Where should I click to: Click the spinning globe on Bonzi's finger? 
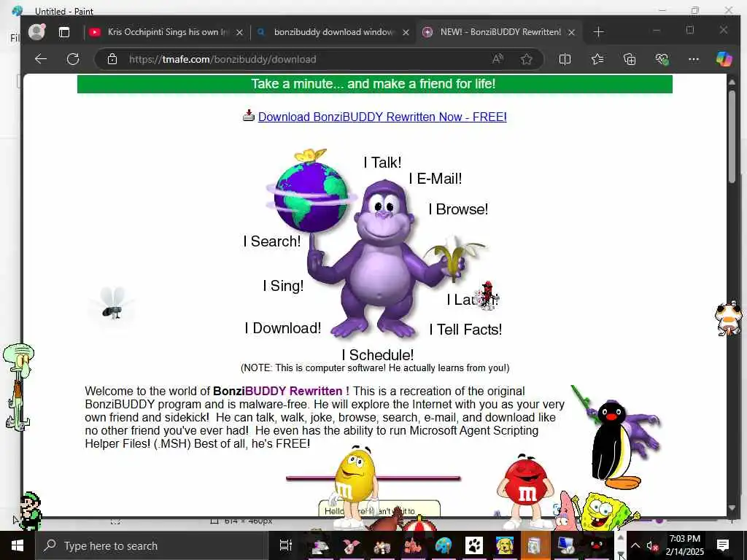[311, 195]
